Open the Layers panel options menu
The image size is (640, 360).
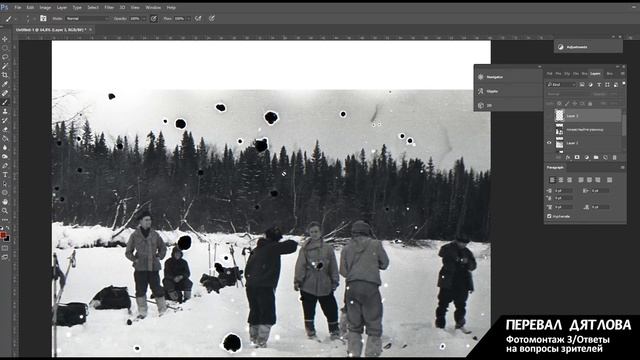(x=622, y=73)
